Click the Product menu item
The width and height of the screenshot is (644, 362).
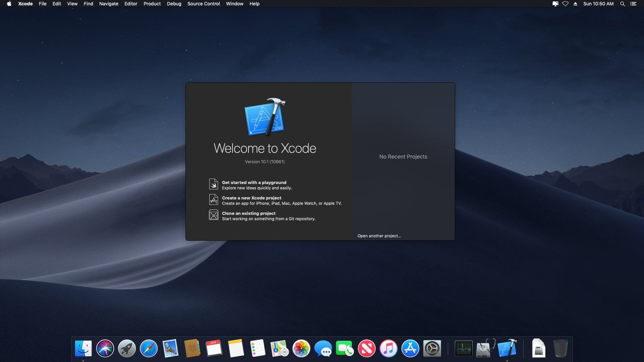click(152, 4)
